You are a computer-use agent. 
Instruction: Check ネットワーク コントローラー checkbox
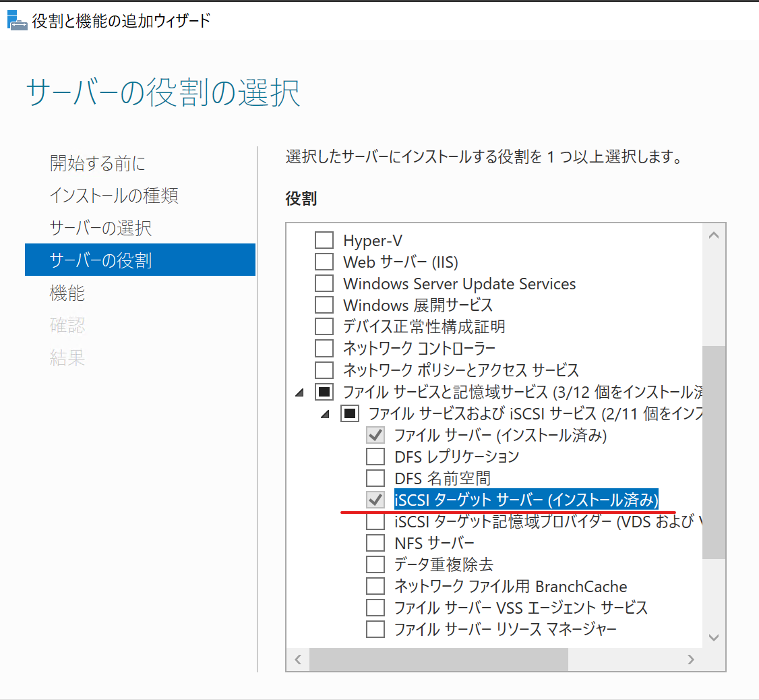click(x=324, y=348)
